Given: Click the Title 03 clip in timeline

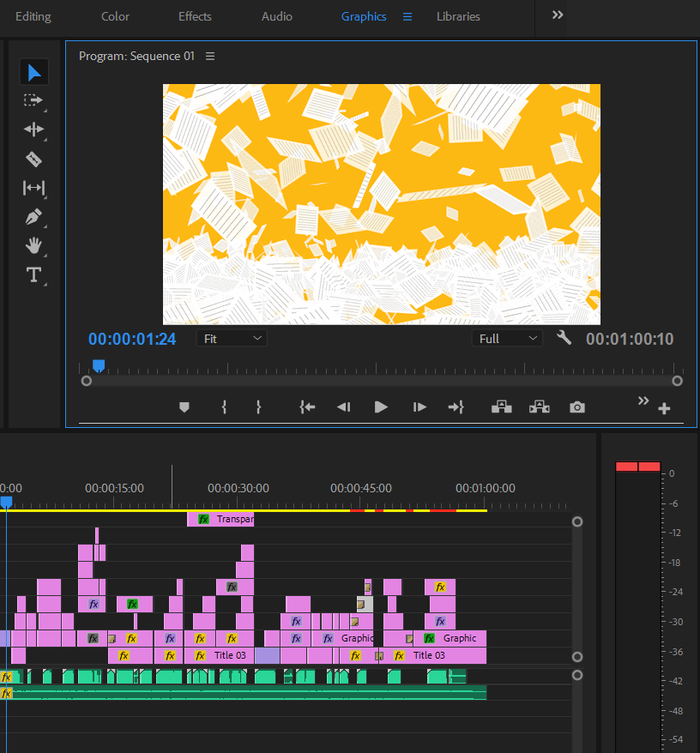Looking at the screenshot, I should tap(229, 655).
